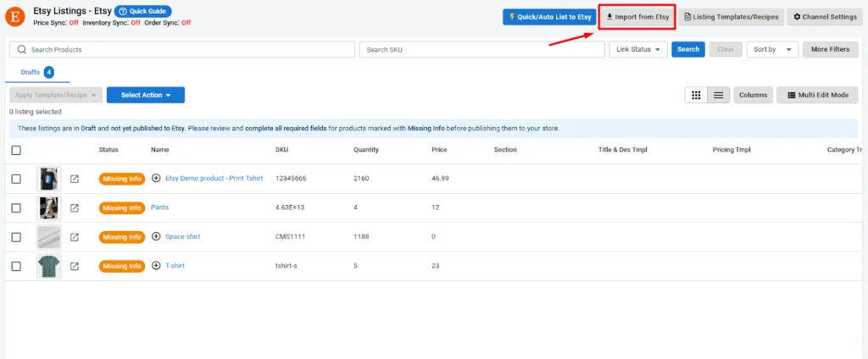Viewport: 868px width, 359px height.
Task: Expand Etsy Demo product plus icon
Action: [156, 179]
